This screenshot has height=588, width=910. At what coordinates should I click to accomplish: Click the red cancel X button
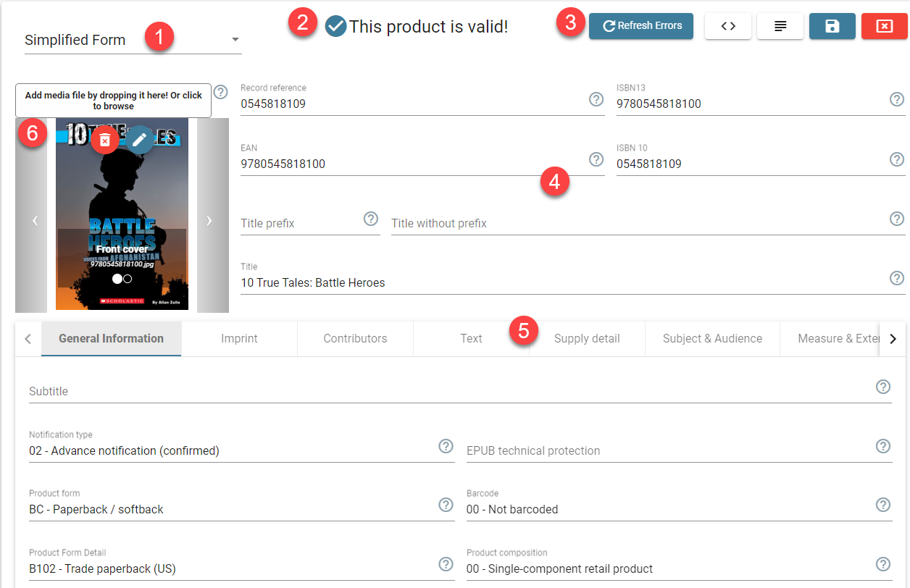point(884,26)
